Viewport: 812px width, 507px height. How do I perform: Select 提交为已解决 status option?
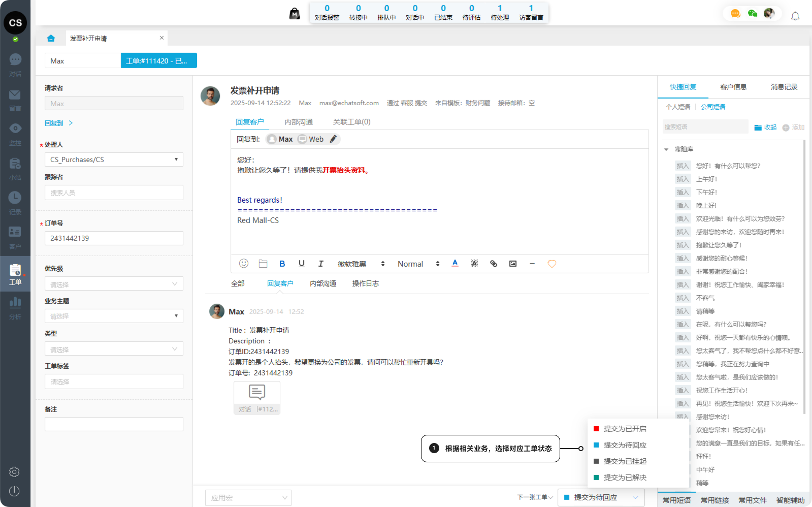(625, 478)
